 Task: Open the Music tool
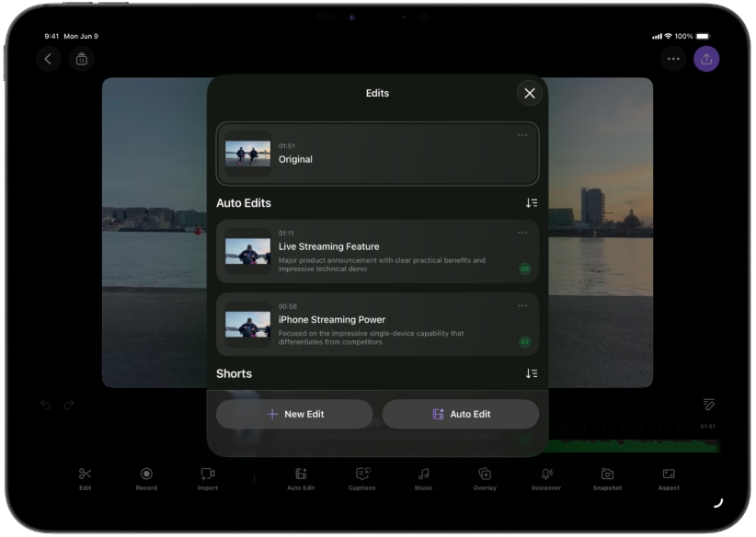coord(423,479)
